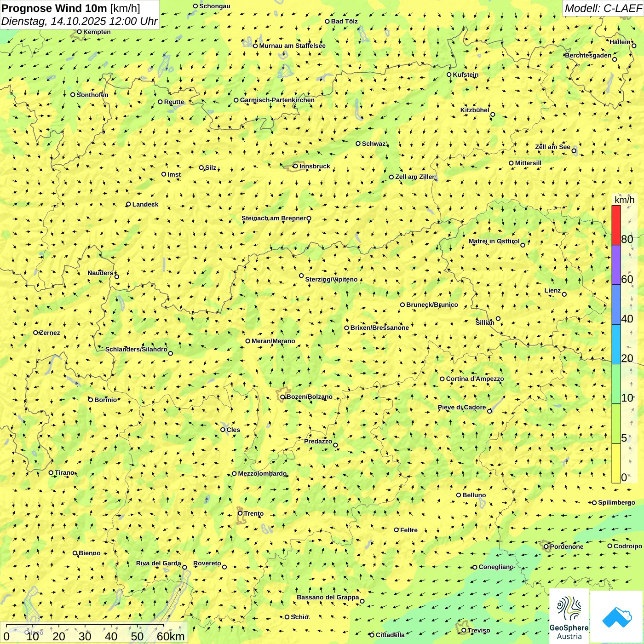The width and height of the screenshot is (644, 644).
Task: Click the 'Cittadella' label
Action: tap(390, 635)
